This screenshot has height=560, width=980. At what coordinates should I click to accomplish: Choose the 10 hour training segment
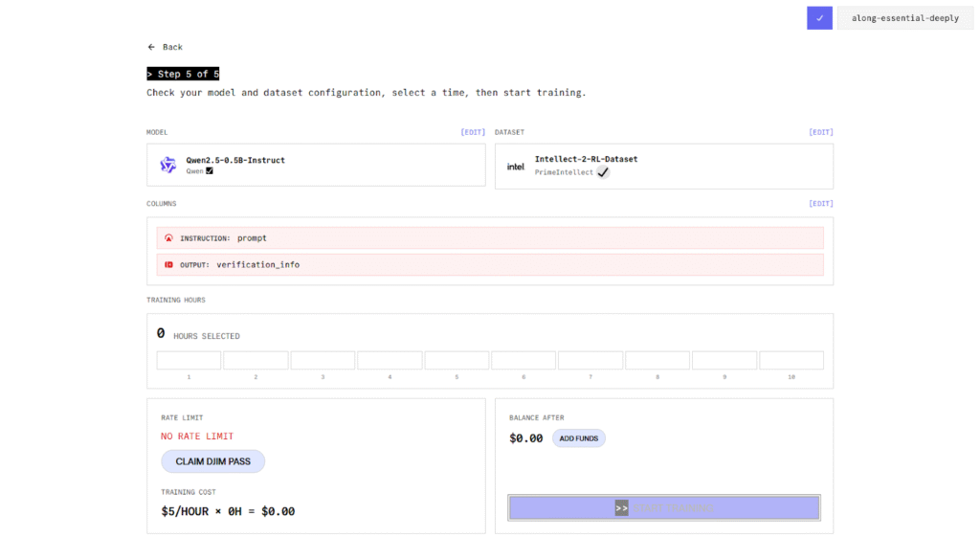(791, 361)
